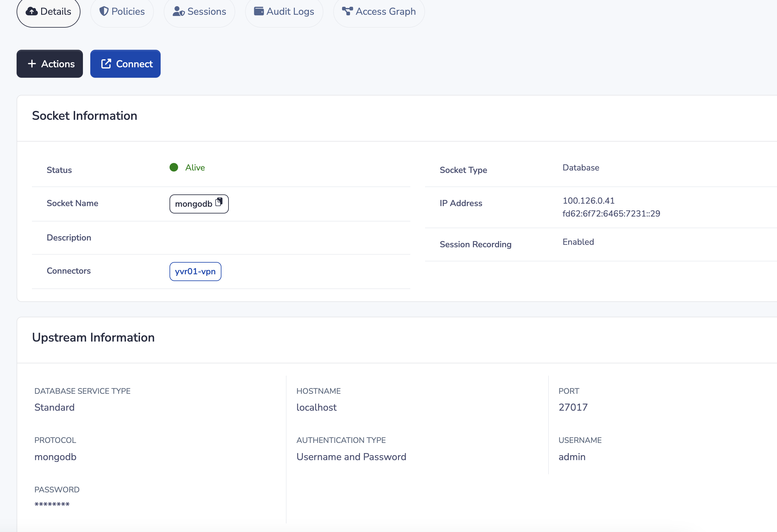Select the Database socket type value
Image resolution: width=777 pixels, height=532 pixels.
(x=581, y=167)
